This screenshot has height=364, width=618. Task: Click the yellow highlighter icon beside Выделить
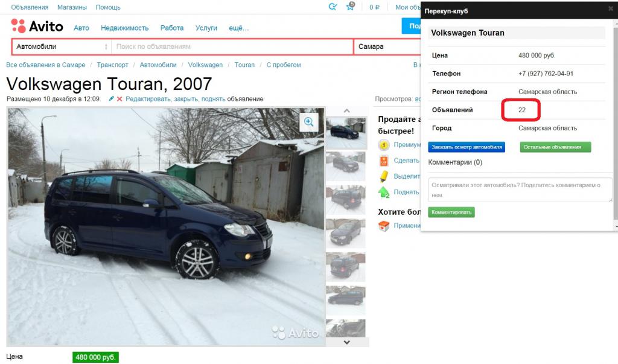click(x=383, y=176)
